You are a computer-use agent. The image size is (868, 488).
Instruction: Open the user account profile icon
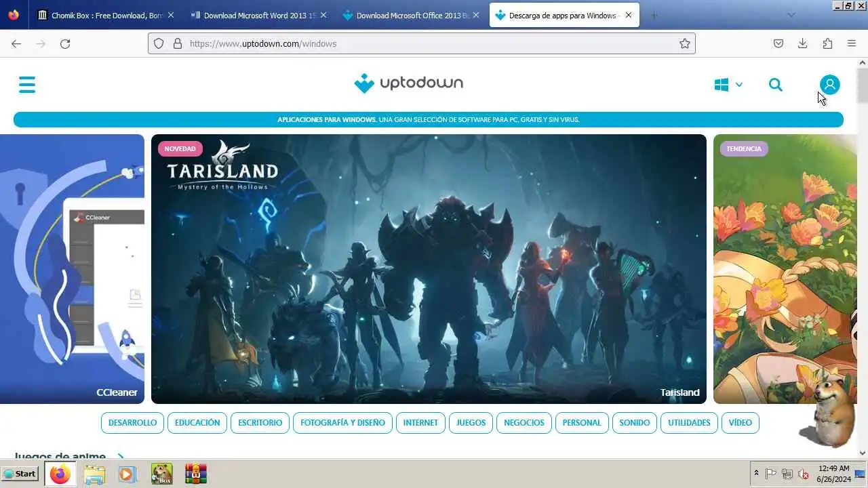[829, 84]
